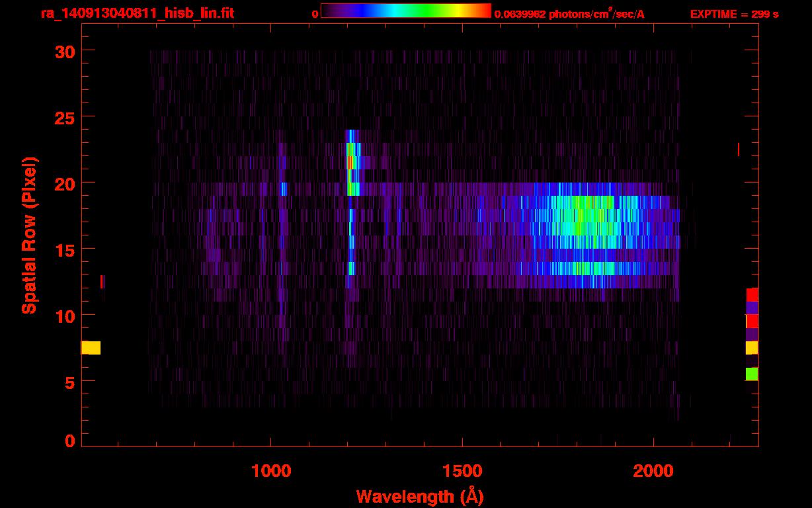Click the 5 tick label on spatial axis

coord(70,382)
